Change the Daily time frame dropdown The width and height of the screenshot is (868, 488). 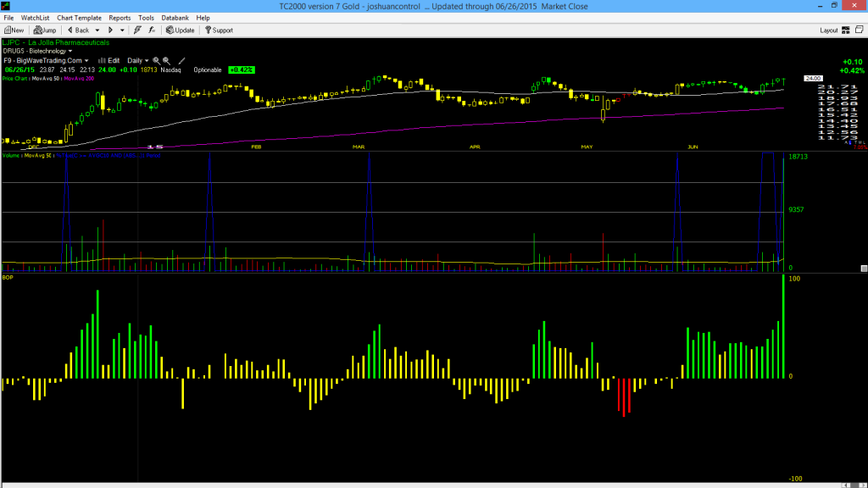pyautogui.click(x=138, y=60)
